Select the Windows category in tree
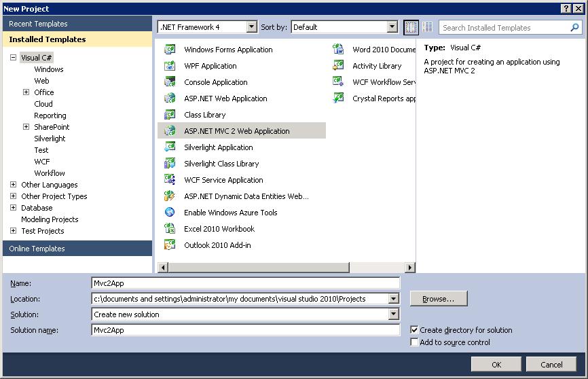 49,69
